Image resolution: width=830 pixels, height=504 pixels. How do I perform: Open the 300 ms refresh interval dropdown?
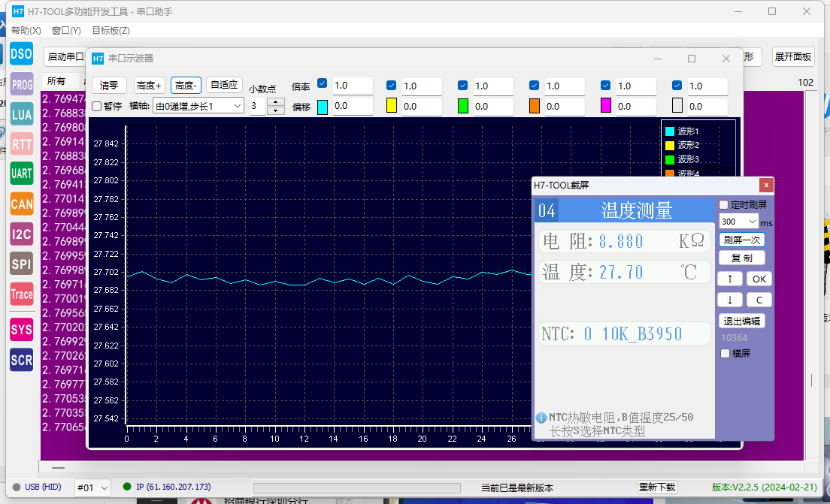(738, 222)
